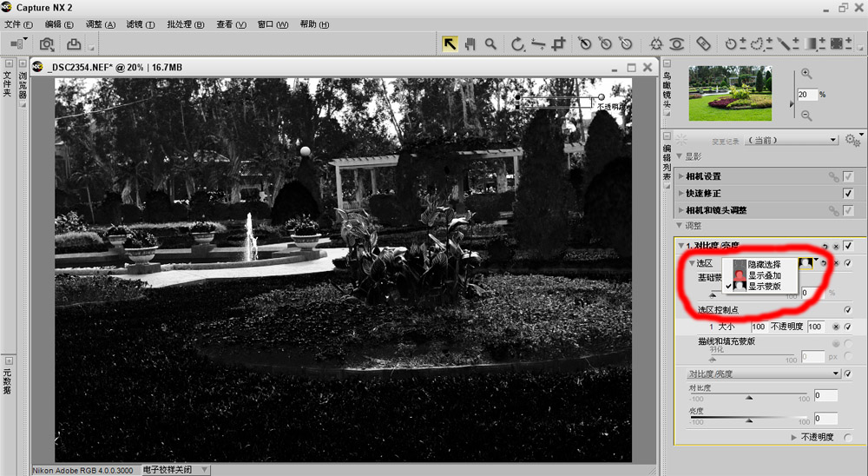
Task: Open the camera image toolbar icon
Action: [47, 43]
